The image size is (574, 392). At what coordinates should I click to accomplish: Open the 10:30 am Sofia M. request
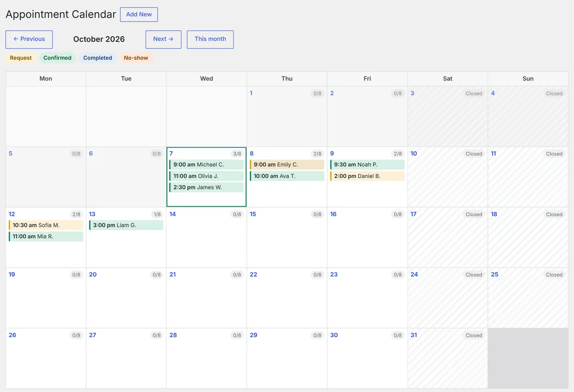pyautogui.click(x=46, y=225)
